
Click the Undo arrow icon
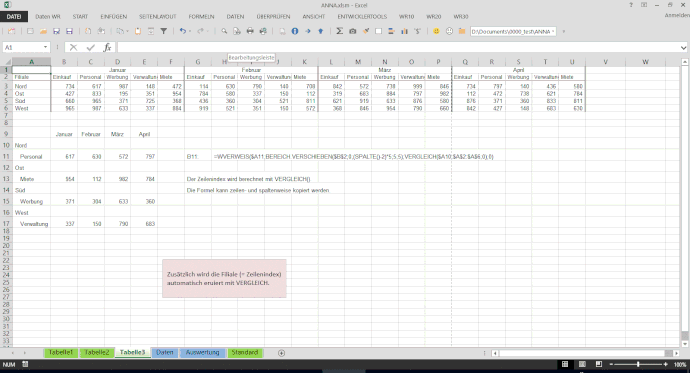coord(182,31)
